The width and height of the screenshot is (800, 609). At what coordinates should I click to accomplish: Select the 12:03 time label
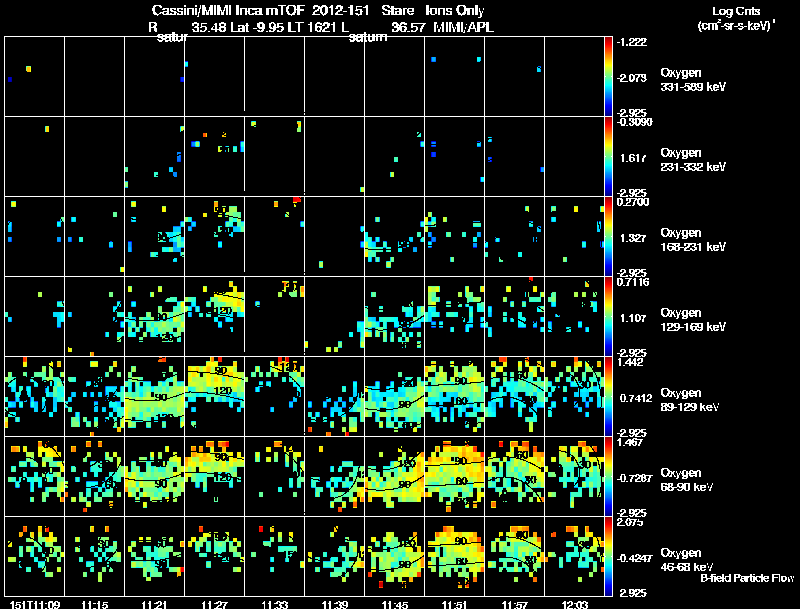click(x=575, y=604)
